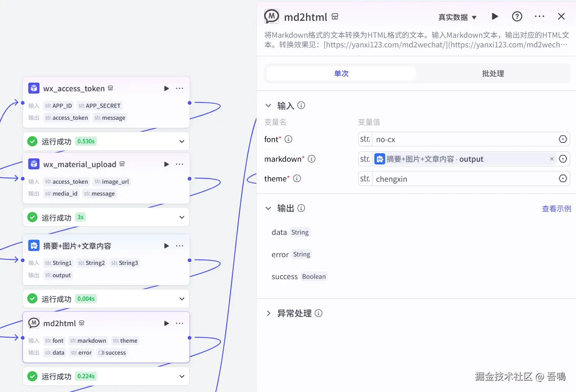
Task: Expand the 0.004s run result
Action: [182, 299]
